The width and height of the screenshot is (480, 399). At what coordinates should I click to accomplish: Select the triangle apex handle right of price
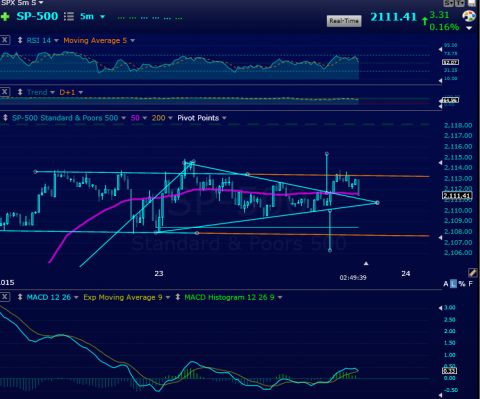377,203
